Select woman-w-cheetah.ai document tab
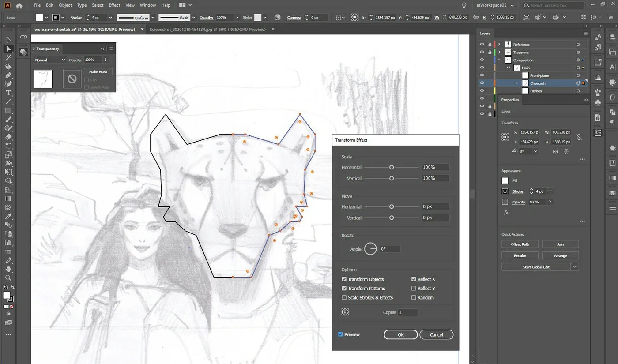The height and width of the screenshot is (364, 618). tap(85, 30)
